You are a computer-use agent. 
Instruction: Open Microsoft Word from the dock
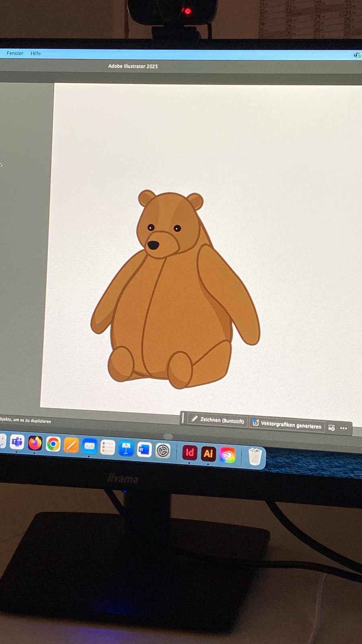pyautogui.click(x=144, y=450)
